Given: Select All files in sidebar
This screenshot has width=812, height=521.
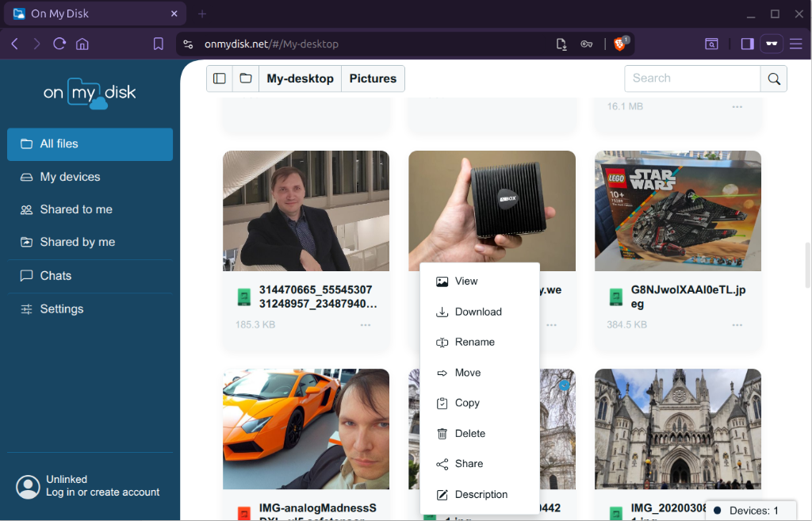Looking at the screenshot, I should pyautogui.click(x=90, y=144).
